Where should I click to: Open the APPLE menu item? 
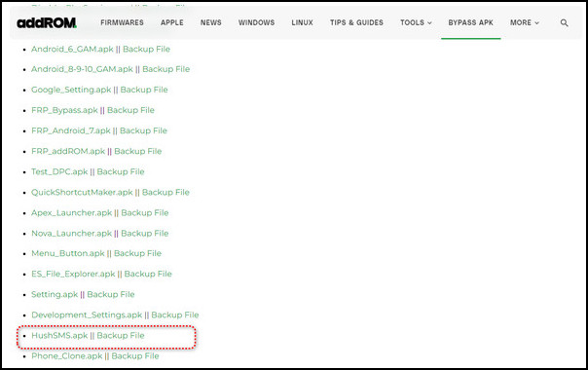click(x=172, y=22)
